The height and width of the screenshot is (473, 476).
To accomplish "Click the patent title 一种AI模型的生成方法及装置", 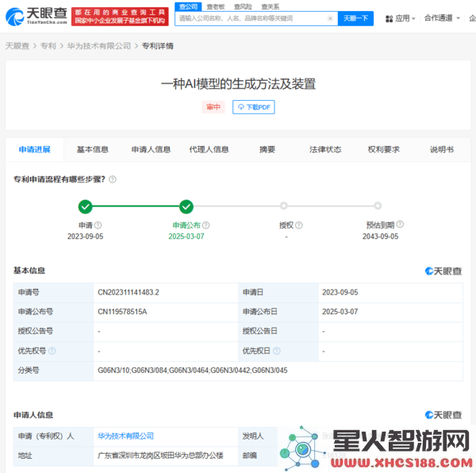I will tap(238, 84).
